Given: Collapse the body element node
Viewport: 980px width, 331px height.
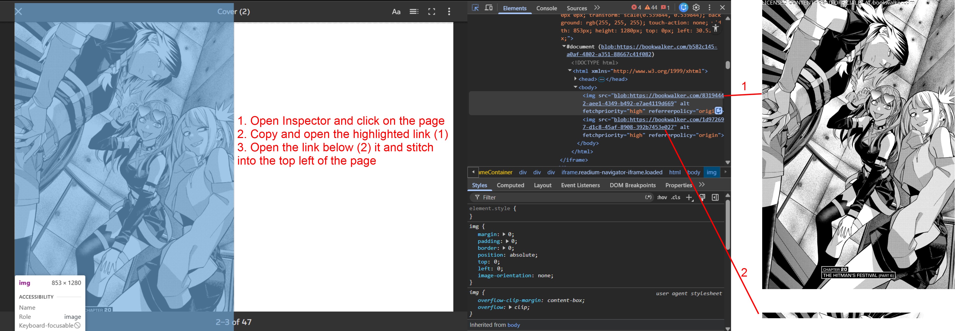Looking at the screenshot, I should click(576, 87).
